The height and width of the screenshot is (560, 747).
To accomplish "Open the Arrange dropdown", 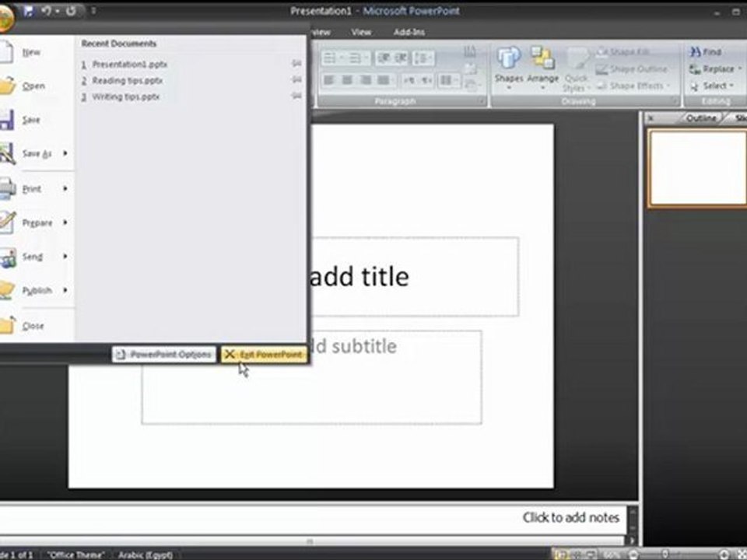I will 542,68.
